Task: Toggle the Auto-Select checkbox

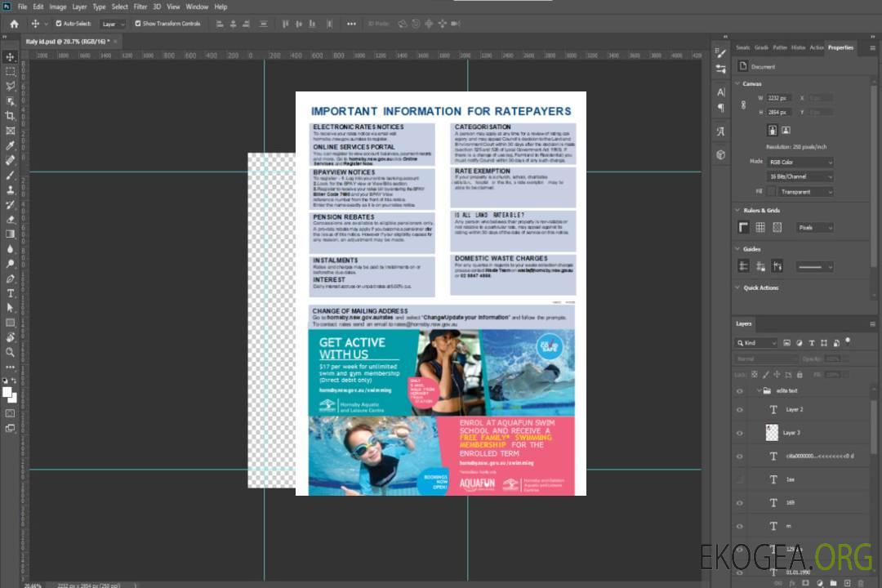Action: coord(58,24)
